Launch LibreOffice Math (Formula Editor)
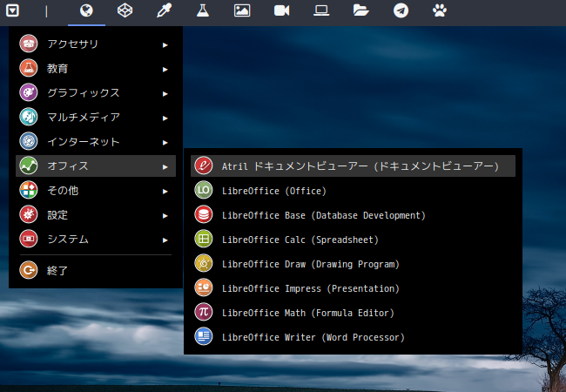Screen dimensions: 566x392 [353, 312]
